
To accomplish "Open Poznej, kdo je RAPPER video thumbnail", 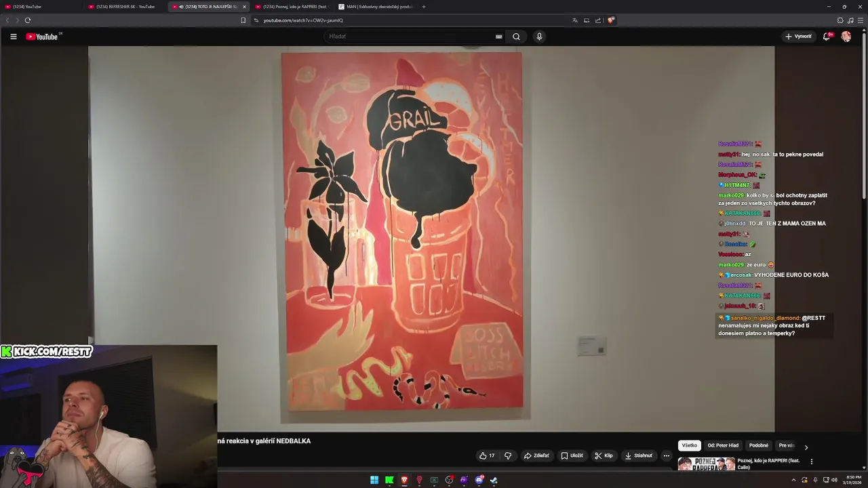I will click(x=706, y=464).
